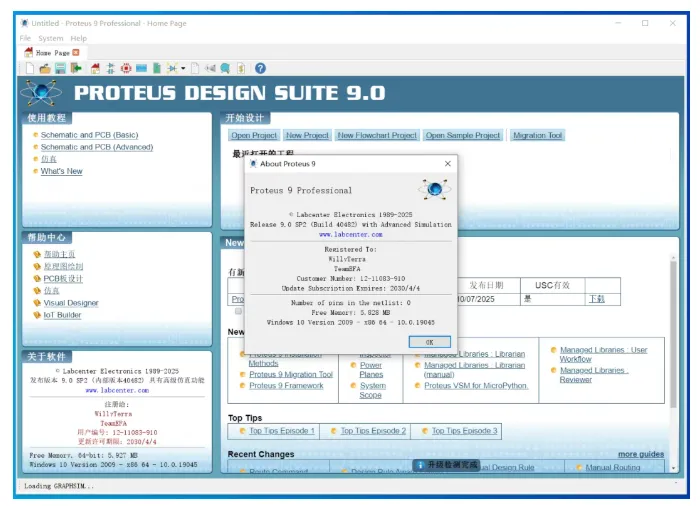The height and width of the screenshot is (506, 700).
Task: Click the Home Page tab house icon
Action: 29,52
